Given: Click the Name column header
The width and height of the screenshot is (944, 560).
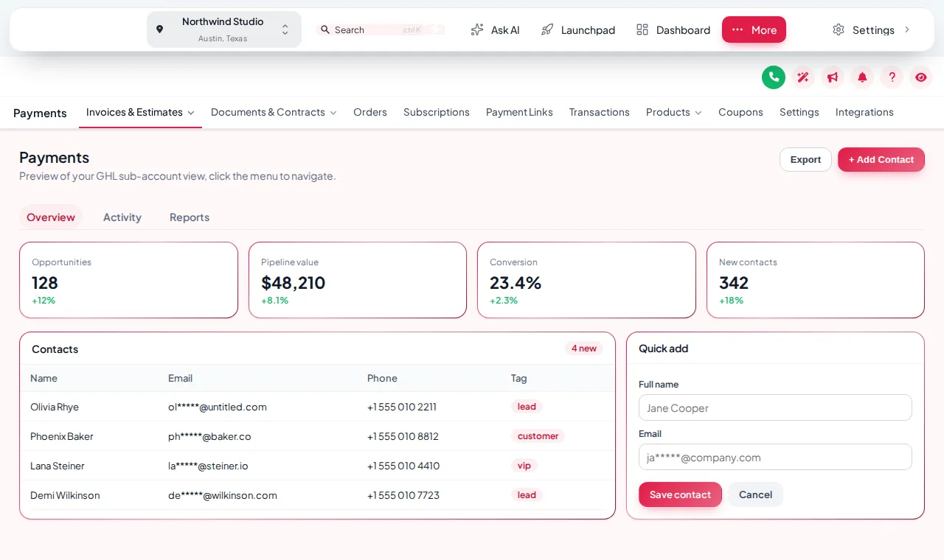Looking at the screenshot, I should coord(44,378).
